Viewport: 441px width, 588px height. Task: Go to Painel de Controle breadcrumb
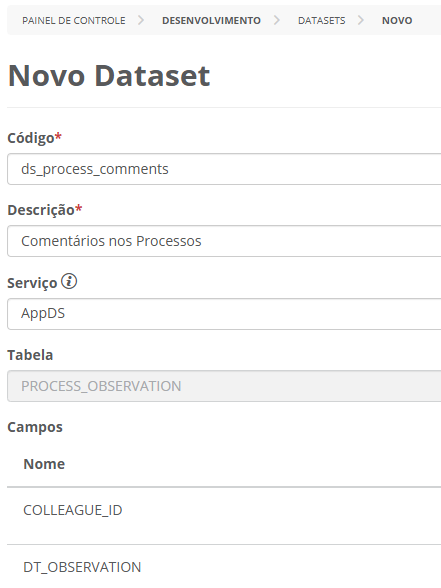(74, 20)
